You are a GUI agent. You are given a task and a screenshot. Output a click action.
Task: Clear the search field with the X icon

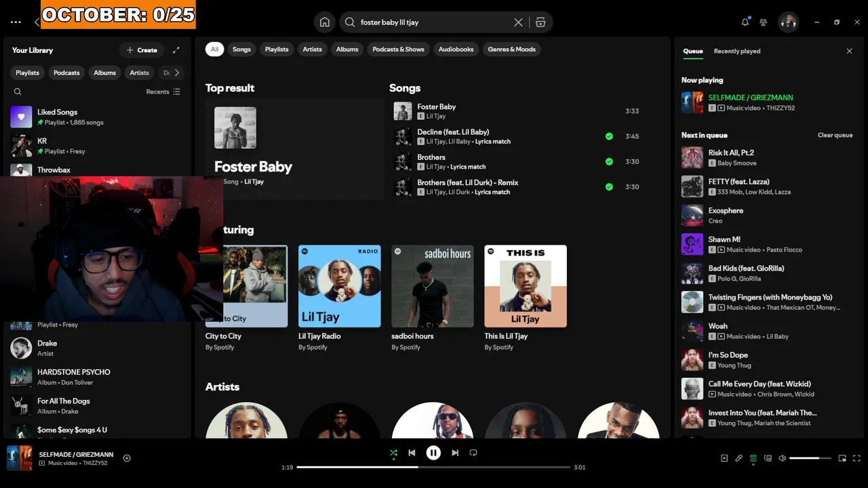click(x=518, y=22)
